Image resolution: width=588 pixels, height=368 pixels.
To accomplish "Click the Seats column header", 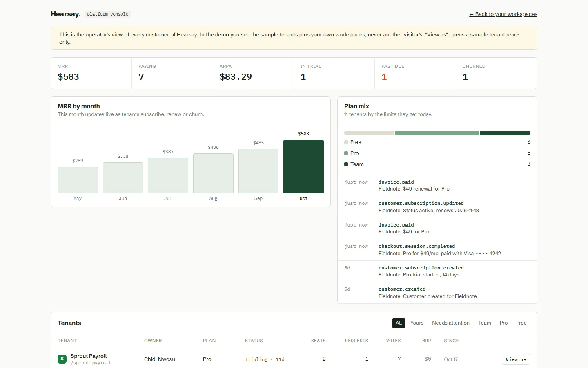I will tap(318, 341).
